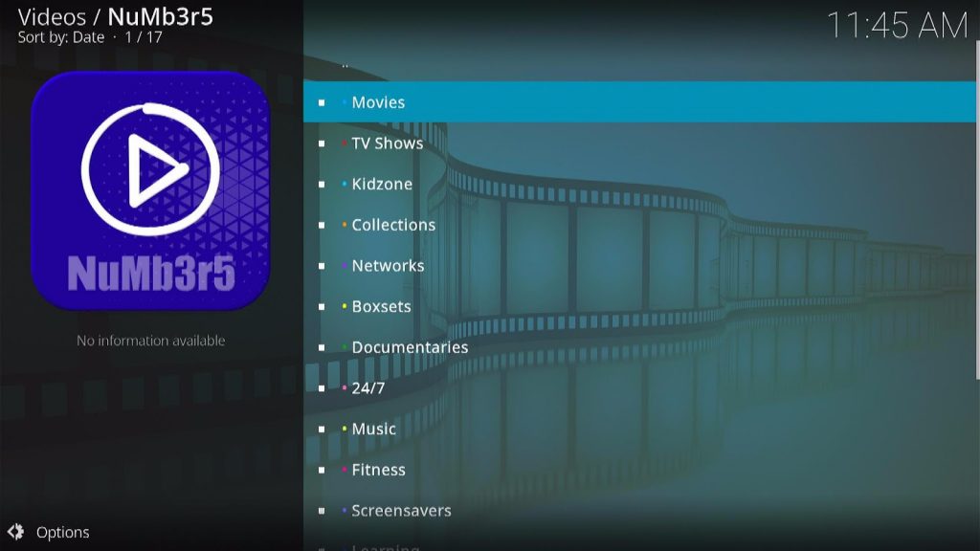Choose the Documentaries list item
Image resolution: width=980 pixels, height=551 pixels.
click(639, 347)
